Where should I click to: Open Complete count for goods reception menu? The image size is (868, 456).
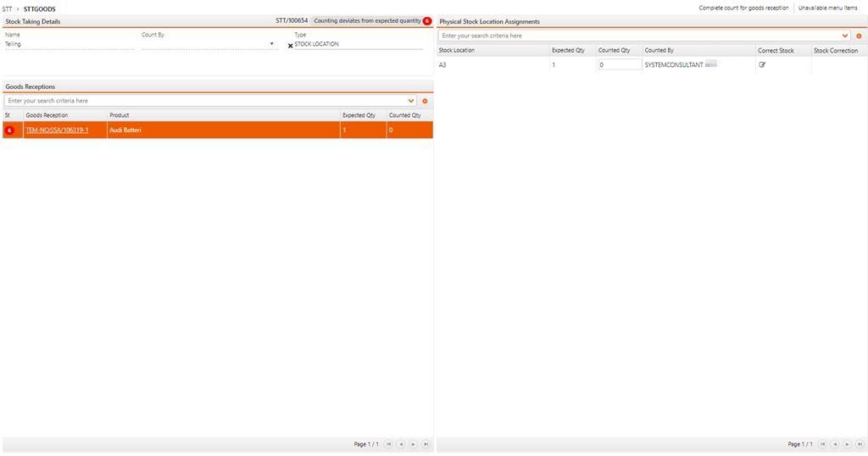pos(743,8)
